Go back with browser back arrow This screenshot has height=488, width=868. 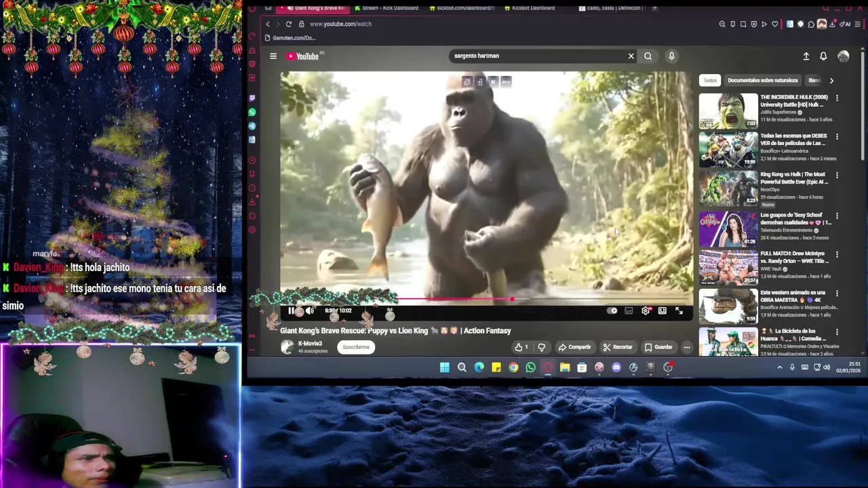coord(267,24)
